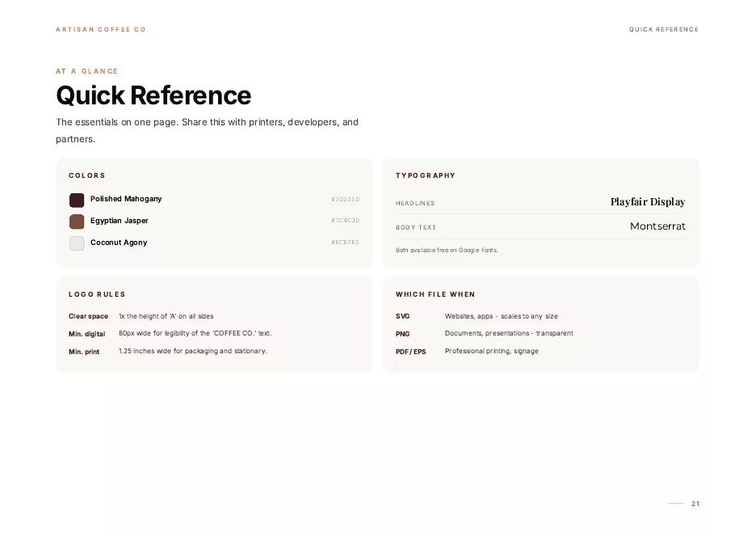Click the large "Quick Reference" title
Viewport: 756px width, 536px height.
pos(153,95)
